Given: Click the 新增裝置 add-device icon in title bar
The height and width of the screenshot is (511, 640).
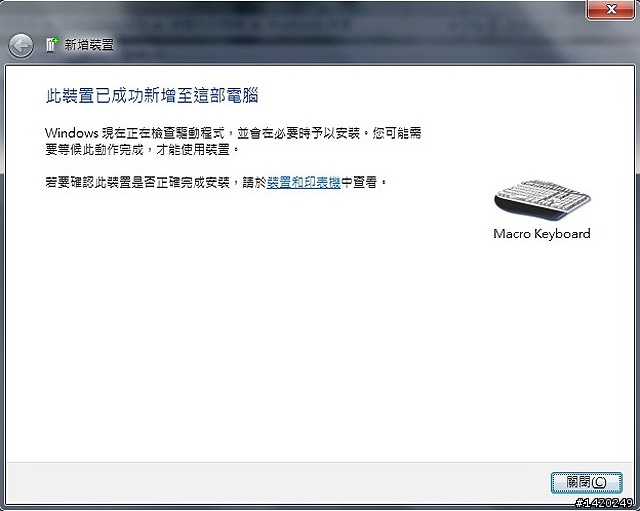Looking at the screenshot, I should [x=52, y=45].
